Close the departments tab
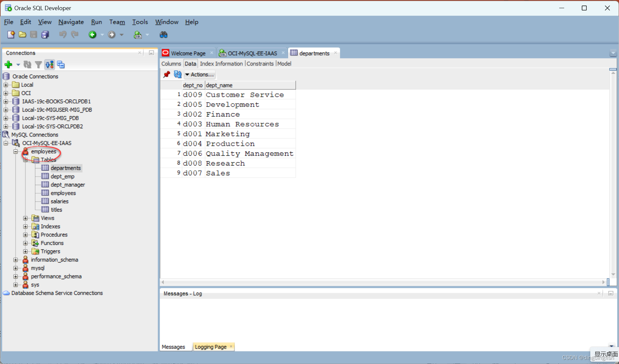 [x=335, y=53]
